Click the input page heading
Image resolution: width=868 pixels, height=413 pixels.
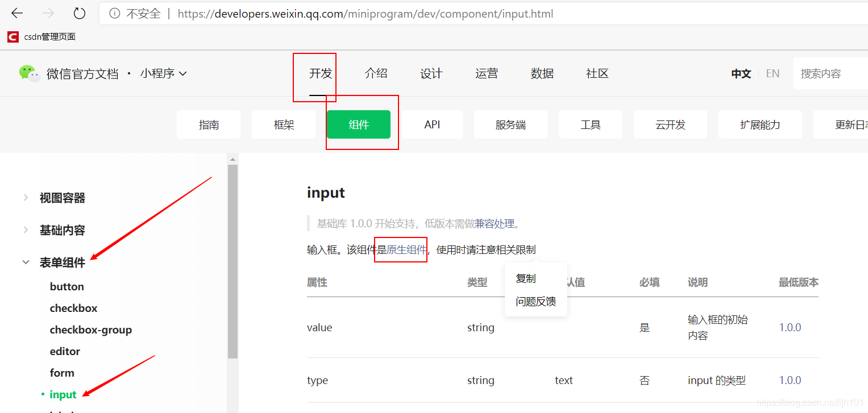coord(326,193)
